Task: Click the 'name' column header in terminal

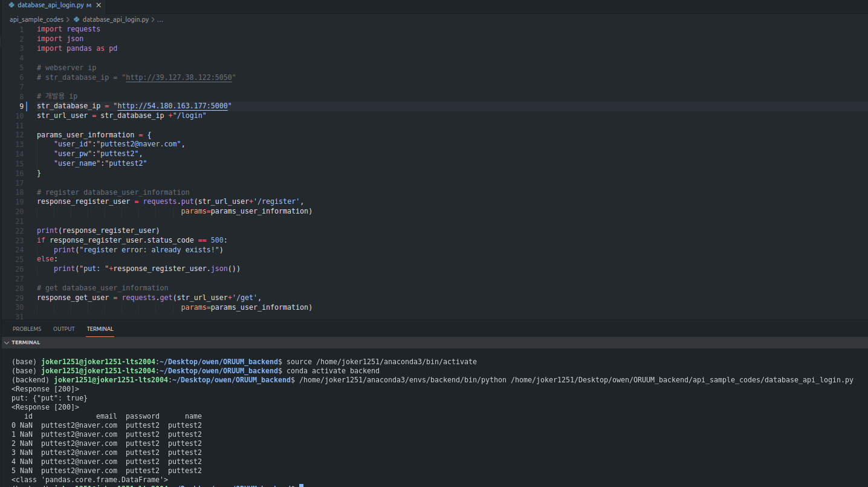Action: click(x=193, y=416)
